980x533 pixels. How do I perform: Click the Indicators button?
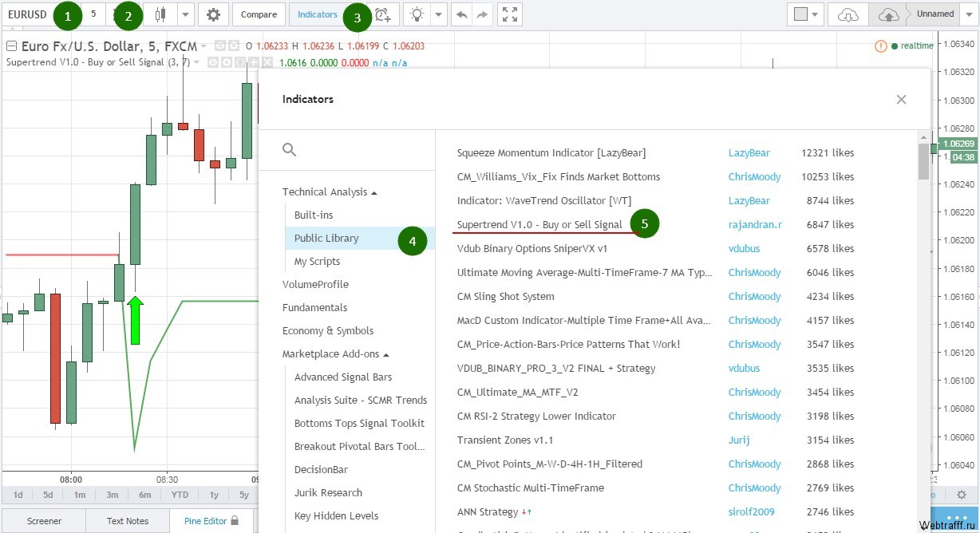pos(318,14)
